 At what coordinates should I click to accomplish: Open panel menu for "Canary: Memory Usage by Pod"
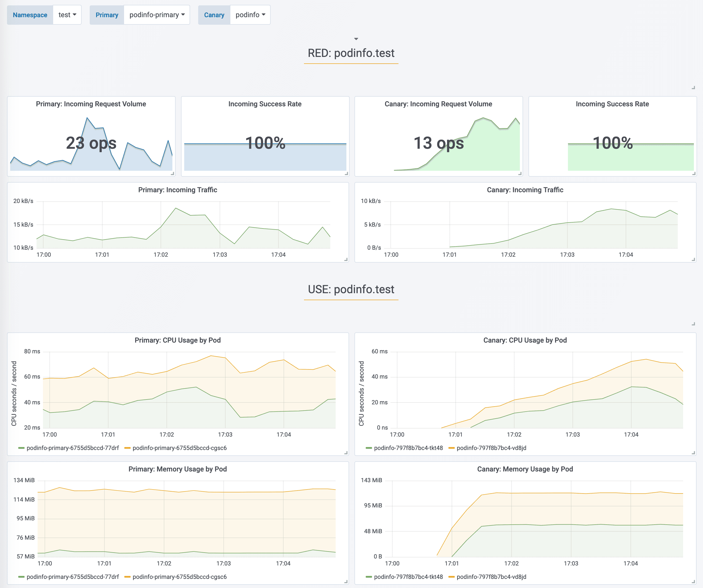pyautogui.click(x=525, y=469)
